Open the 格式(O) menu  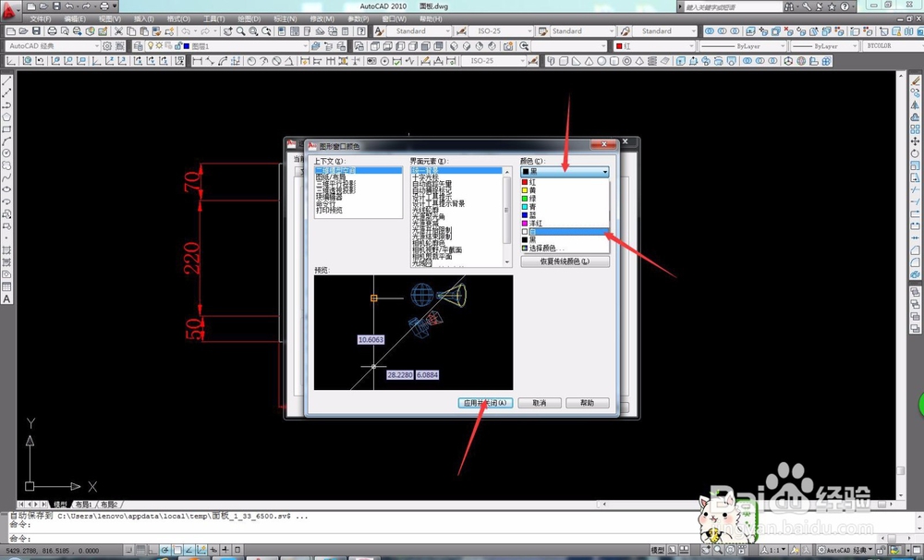(x=178, y=18)
